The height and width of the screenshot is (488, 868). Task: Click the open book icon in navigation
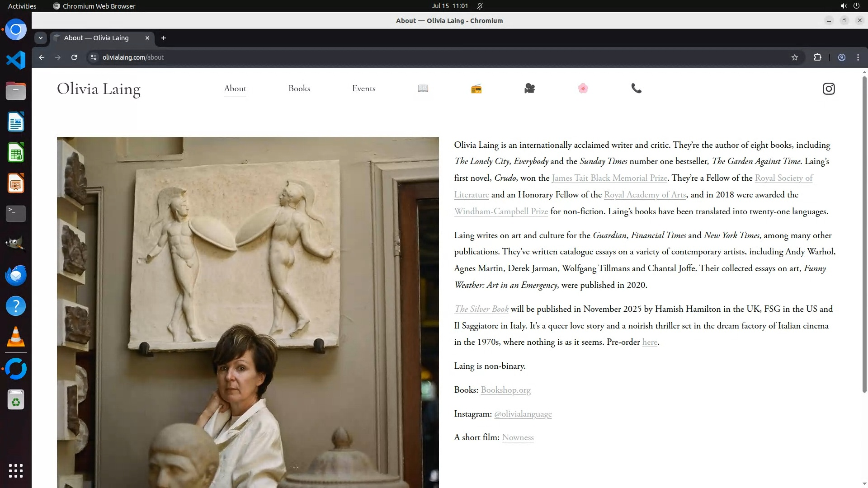coord(423,89)
